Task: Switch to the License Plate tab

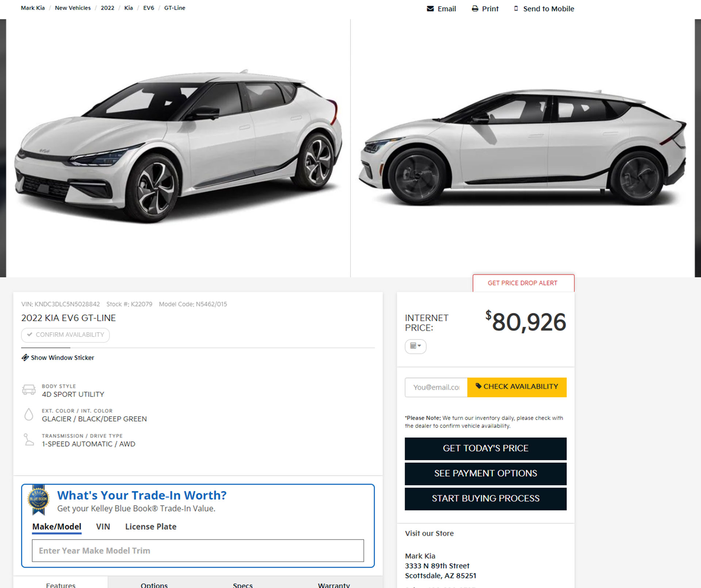Action: click(150, 527)
